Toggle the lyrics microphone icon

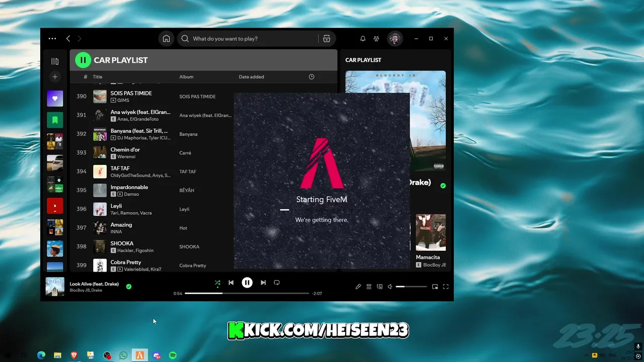pyautogui.click(x=358, y=287)
